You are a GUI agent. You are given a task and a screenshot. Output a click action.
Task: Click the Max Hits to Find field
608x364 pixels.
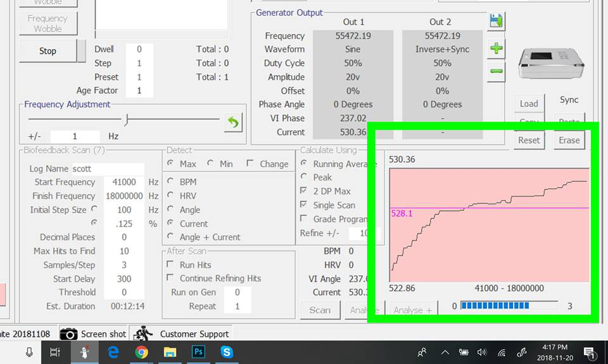[124, 251]
